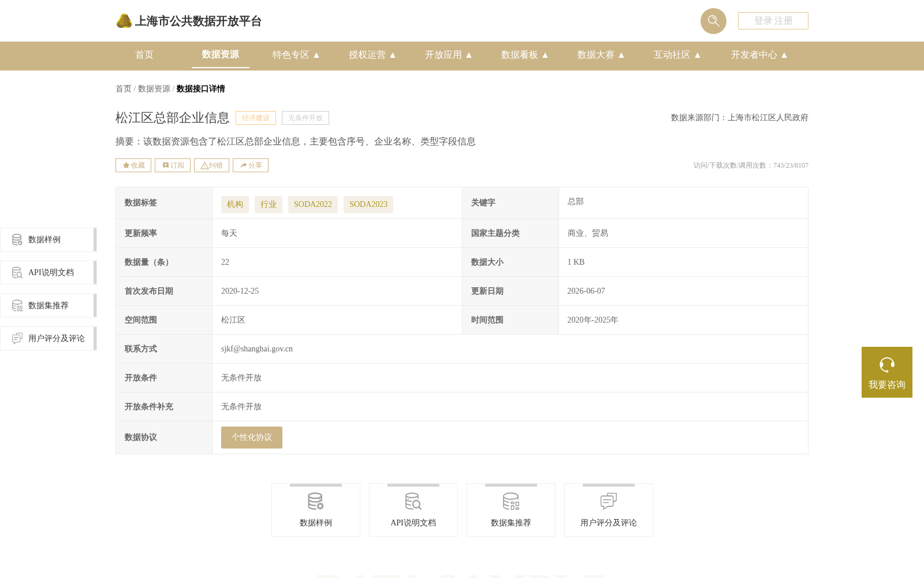
Task: Click 商业、贸易 classification value
Action: pyautogui.click(x=588, y=234)
